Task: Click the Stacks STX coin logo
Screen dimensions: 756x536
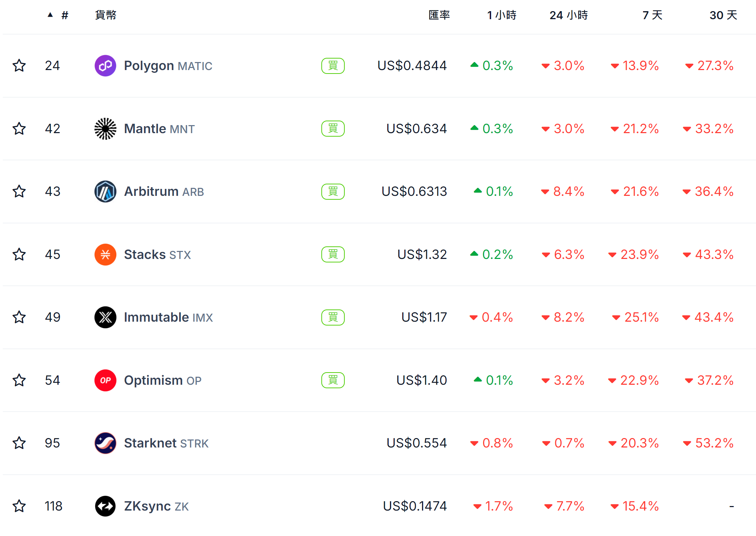Action: coord(105,254)
